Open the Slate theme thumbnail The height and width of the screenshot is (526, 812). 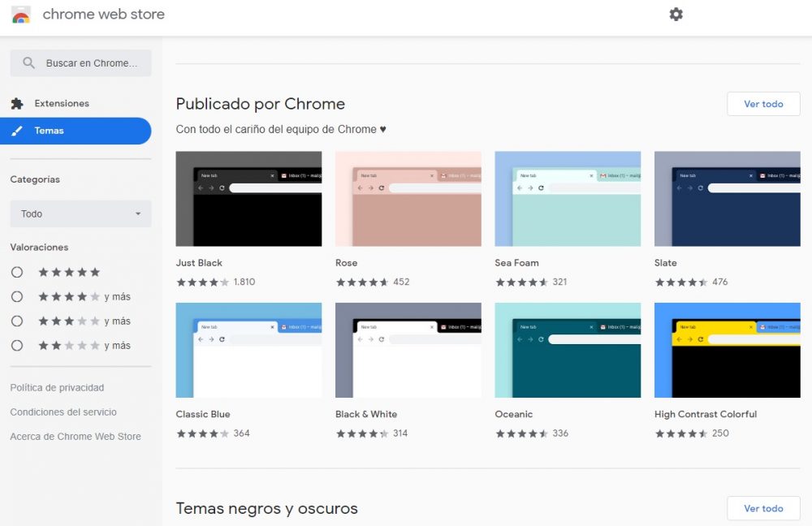coord(727,199)
